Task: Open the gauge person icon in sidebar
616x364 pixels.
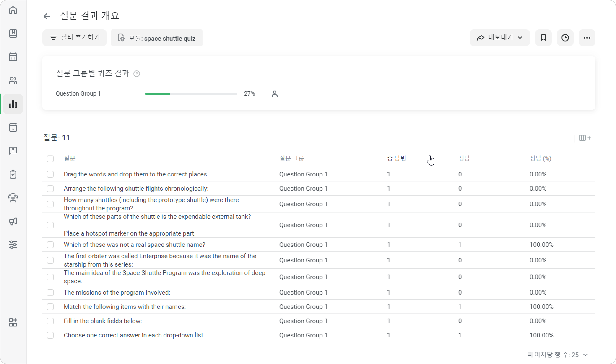Action: coord(13,198)
